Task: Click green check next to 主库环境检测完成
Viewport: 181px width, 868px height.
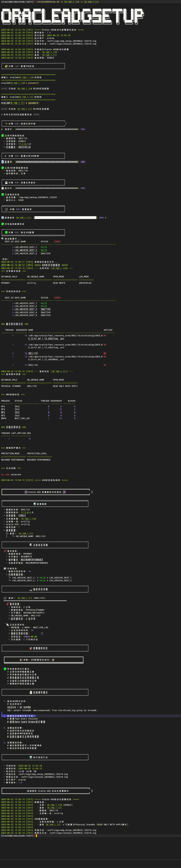Action: click(x=3, y=135)
